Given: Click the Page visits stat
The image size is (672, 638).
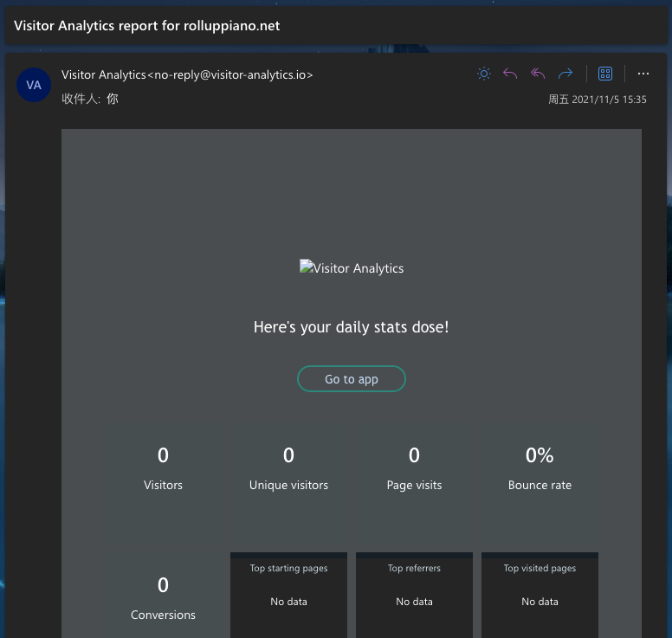Looking at the screenshot, I should [x=414, y=467].
